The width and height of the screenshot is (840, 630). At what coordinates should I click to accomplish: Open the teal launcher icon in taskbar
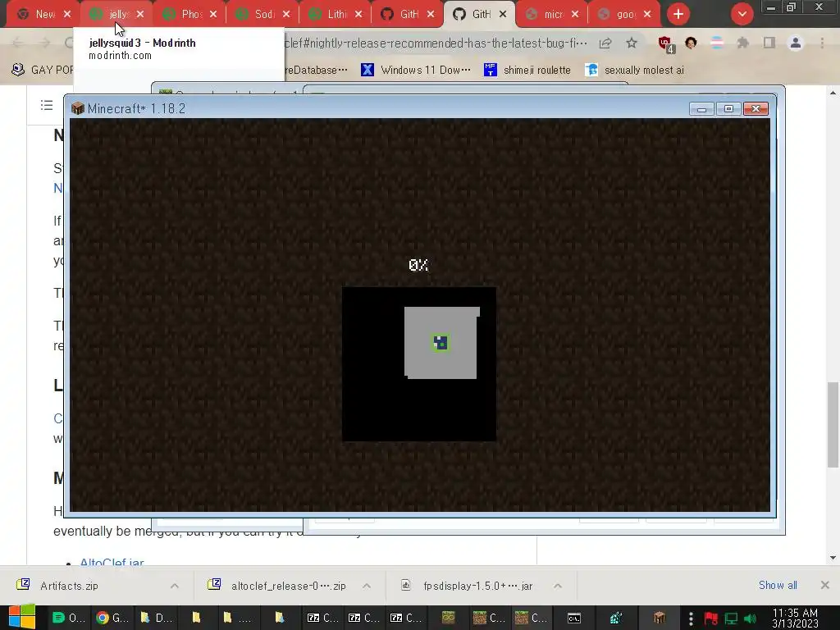[616, 618]
